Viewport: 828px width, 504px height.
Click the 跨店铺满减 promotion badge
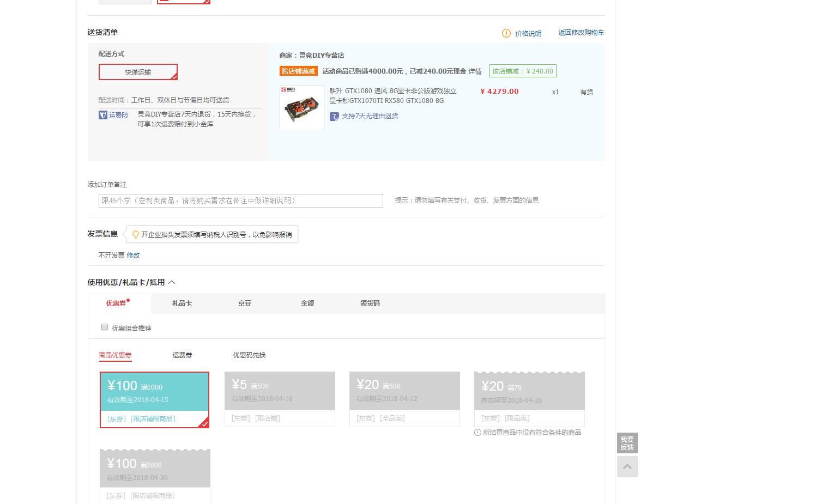[x=299, y=71]
